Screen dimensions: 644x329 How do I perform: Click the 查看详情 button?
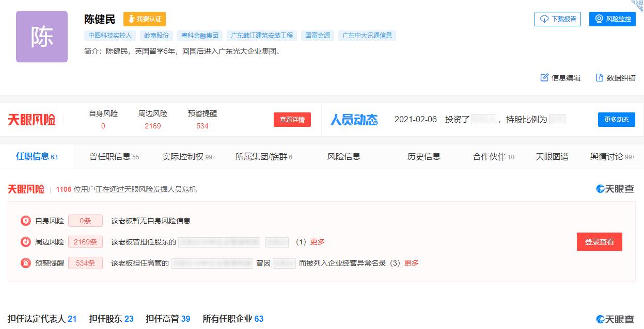[292, 119]
